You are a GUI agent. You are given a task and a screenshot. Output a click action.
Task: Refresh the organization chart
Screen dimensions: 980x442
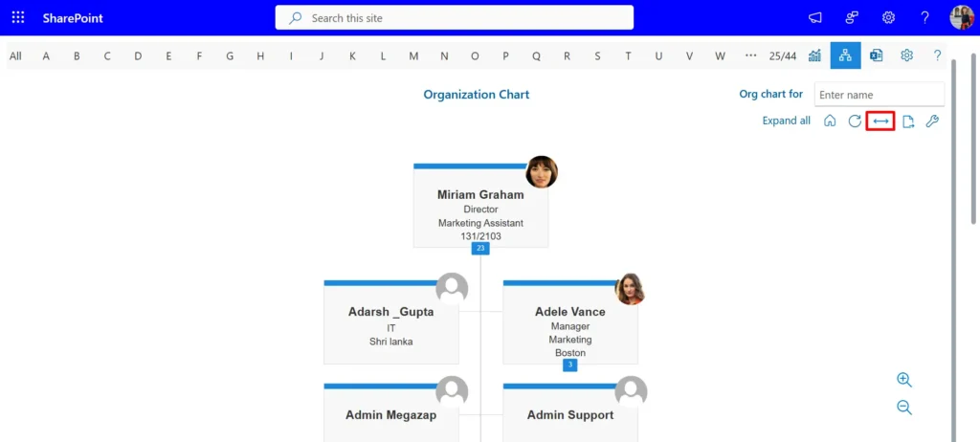tap(855, 122)
